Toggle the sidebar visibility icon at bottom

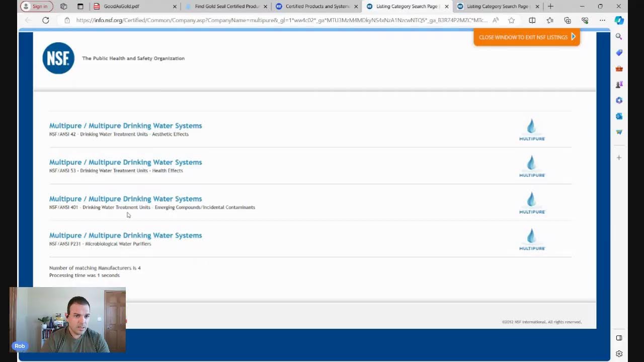pyautogui.click(x=619, y=338)
